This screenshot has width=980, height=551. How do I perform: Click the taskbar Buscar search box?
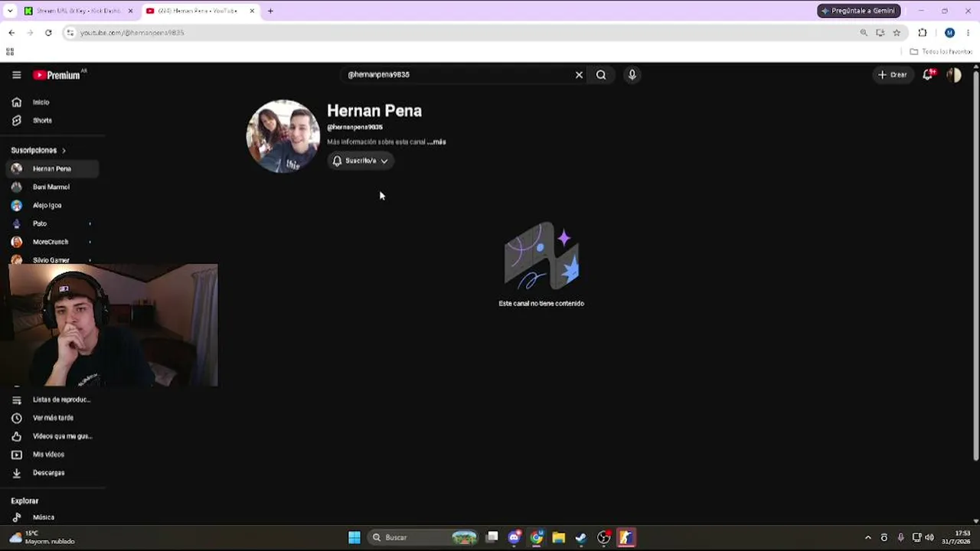click(x=423, y=537)
